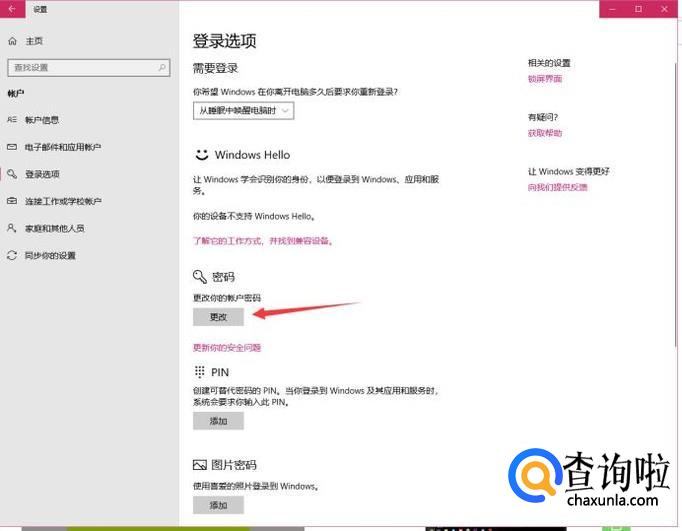Click the vertical scrollbar on right edge
Image resolution: width=682 pixels, height=531 pixels.
click(676, 204)
